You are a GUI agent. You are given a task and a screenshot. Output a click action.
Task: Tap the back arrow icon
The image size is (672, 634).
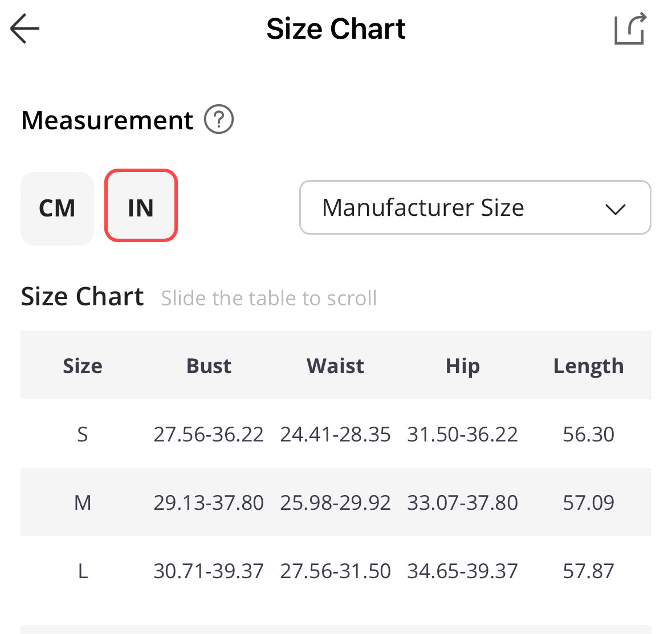point(25,28)
